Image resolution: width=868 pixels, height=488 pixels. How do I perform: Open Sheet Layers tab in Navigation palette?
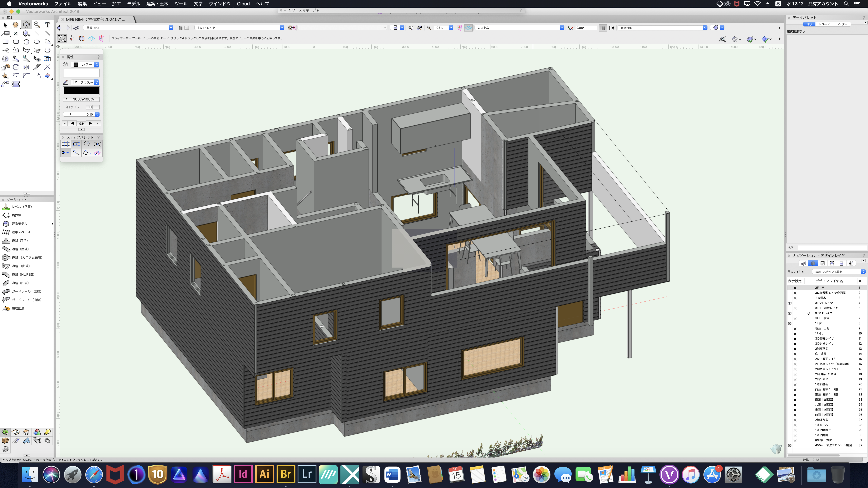tap(823, 263)
